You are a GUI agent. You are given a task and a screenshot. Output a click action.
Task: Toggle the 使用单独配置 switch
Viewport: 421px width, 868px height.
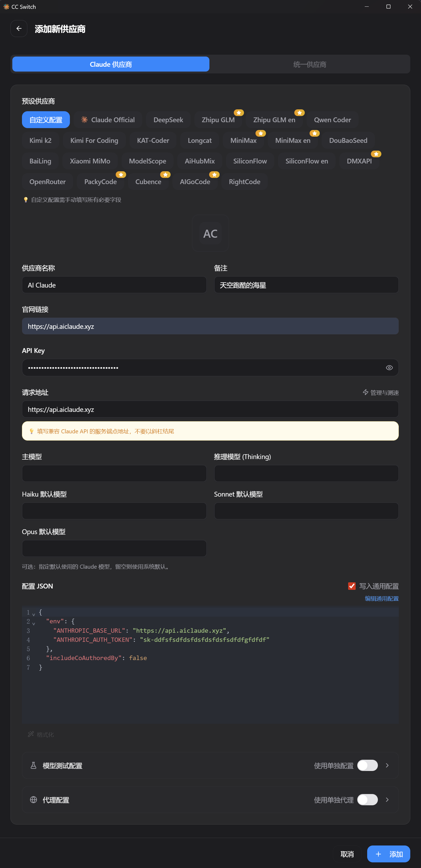pyautogui.click(x=367, y=766)
